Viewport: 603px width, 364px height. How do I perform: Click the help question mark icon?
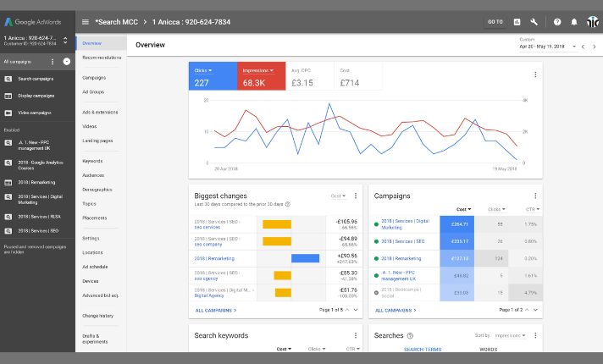pos(557,22)
